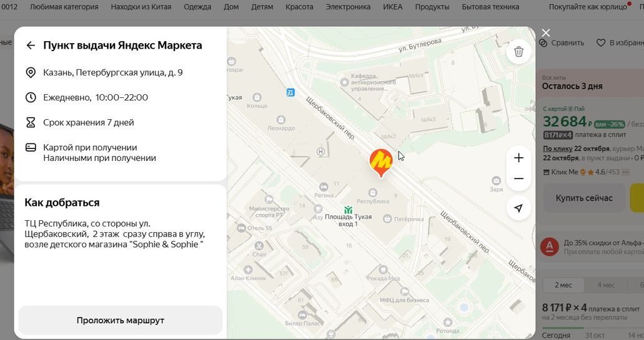The height and width of the screenshot is (340, 644).
Task: Open the Бытовая техника category
Action: tap(490, 7)
